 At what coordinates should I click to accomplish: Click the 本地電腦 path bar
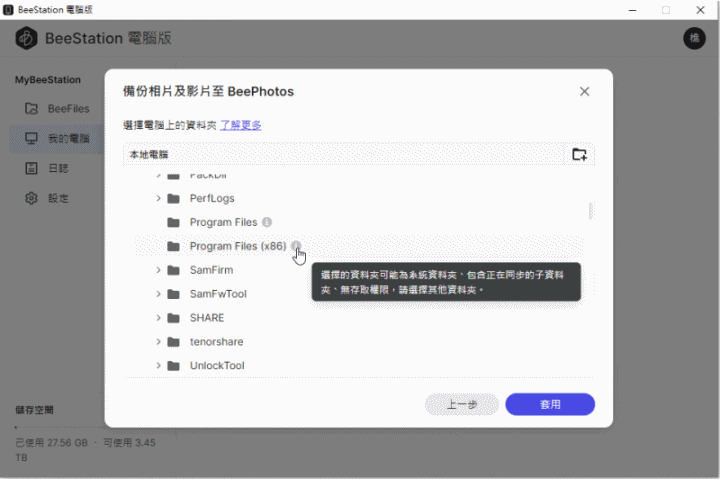(344, 154)
